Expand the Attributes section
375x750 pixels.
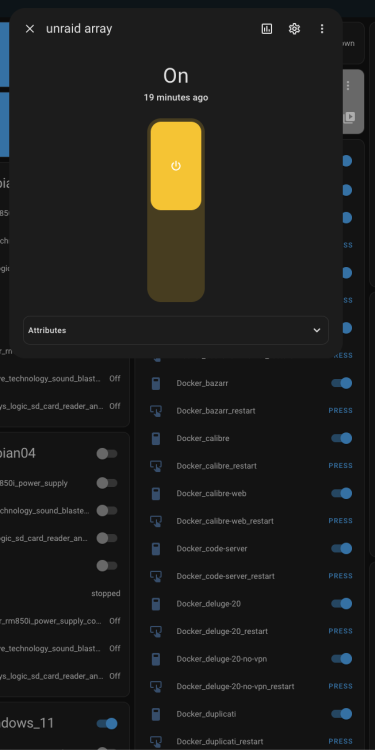point(176,330)
